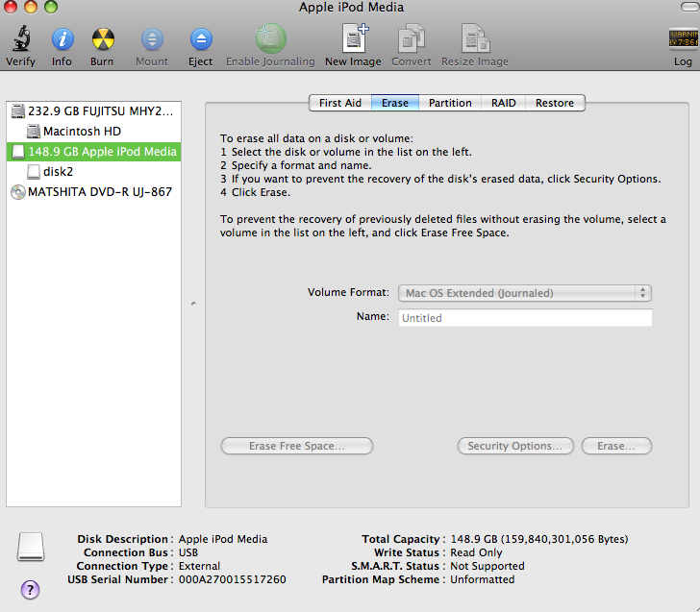Select the Macintosh HD volume
Image resolution: width=700 pixels, height=612 pixels.
tap(93, 131)
